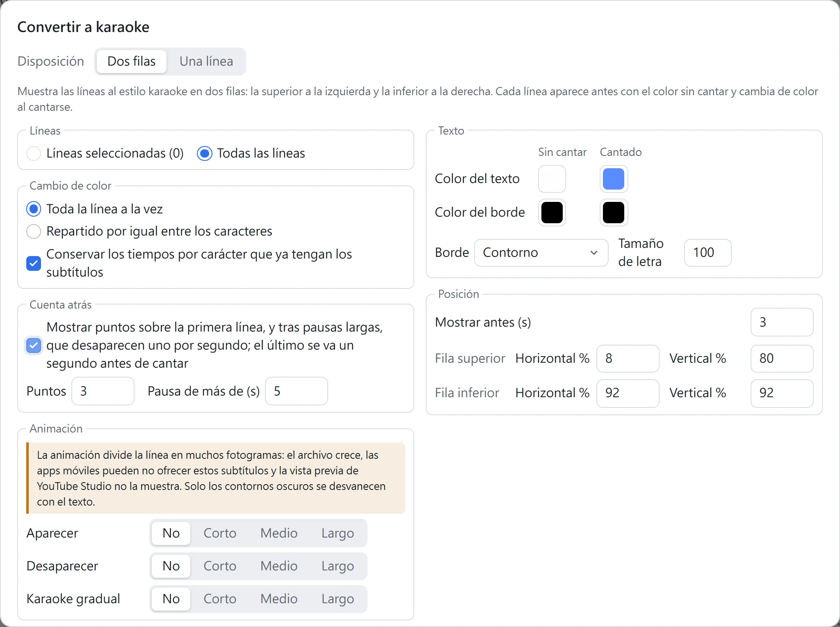The width and height of the screenshot is (840, 627).
Task: Edit Fila inferior Vertical % field
Action: pyautogui.click(x=782, y=393)
